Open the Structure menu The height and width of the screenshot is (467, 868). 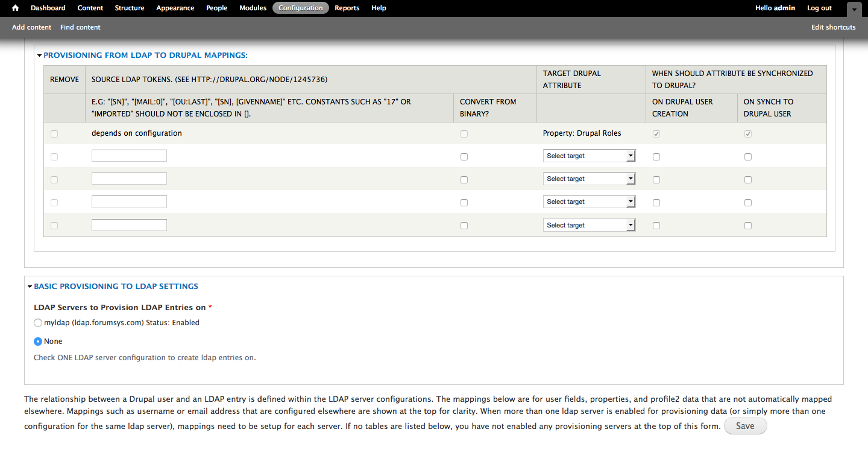coord(130,8)
